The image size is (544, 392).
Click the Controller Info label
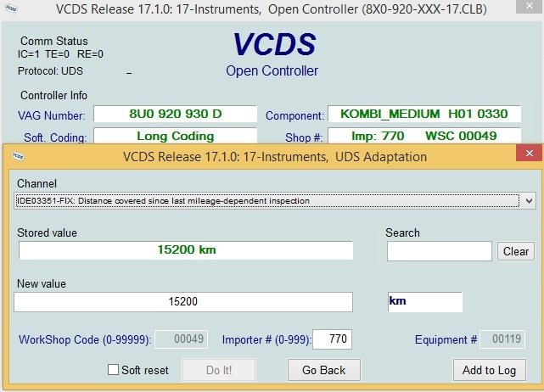coord(53,95)
